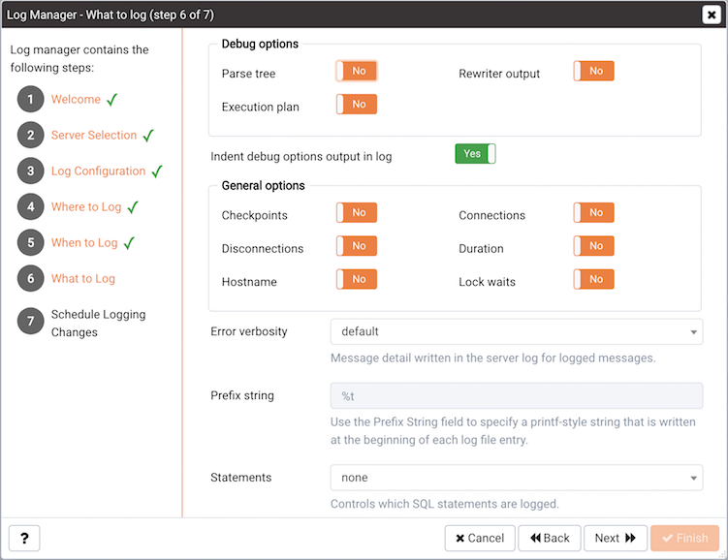This screenshot has height=560, width=728.
Task: Enable the Connections logging switch
Action: coord(594,213)
